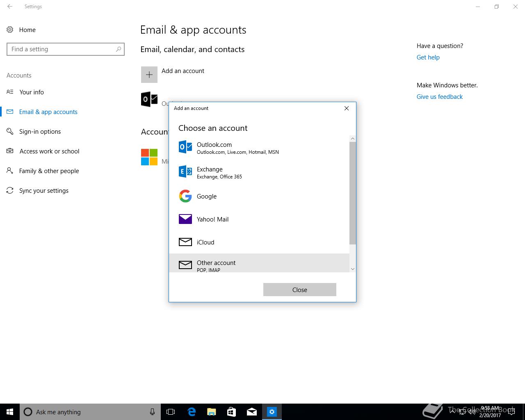Click the Sync your settings icon
This screenshot has height=420, width=525.
pyautogui.click(x=10, y=190)
